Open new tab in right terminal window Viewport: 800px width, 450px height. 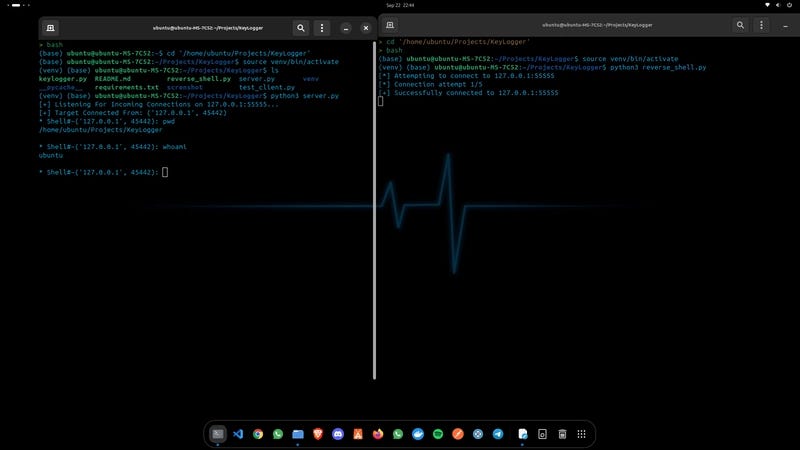(x=390, y=25)
